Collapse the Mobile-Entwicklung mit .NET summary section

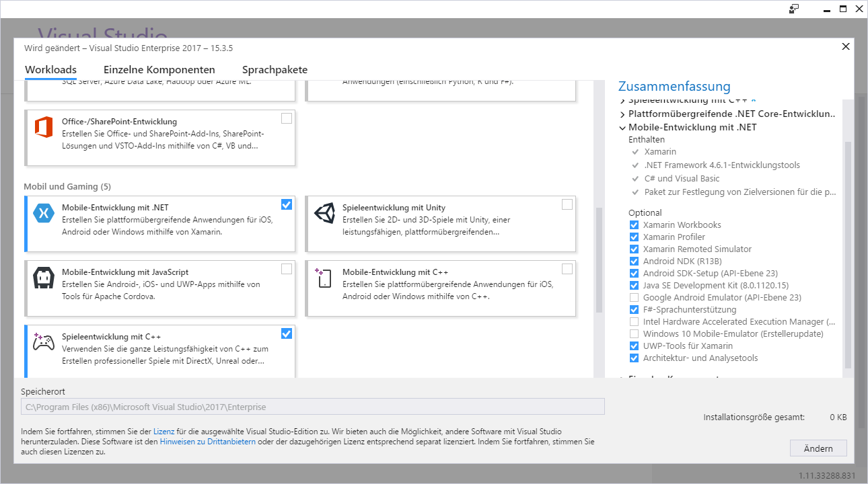tap(622, 128)
